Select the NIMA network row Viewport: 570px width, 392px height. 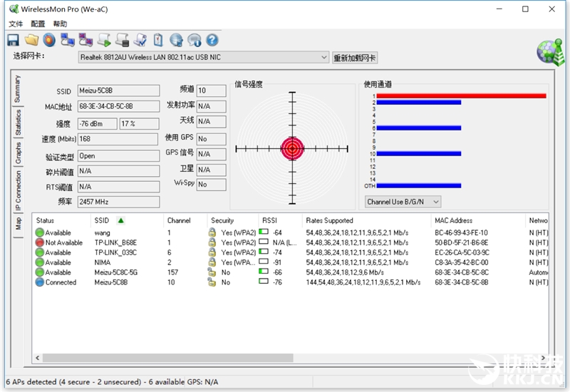291,262
